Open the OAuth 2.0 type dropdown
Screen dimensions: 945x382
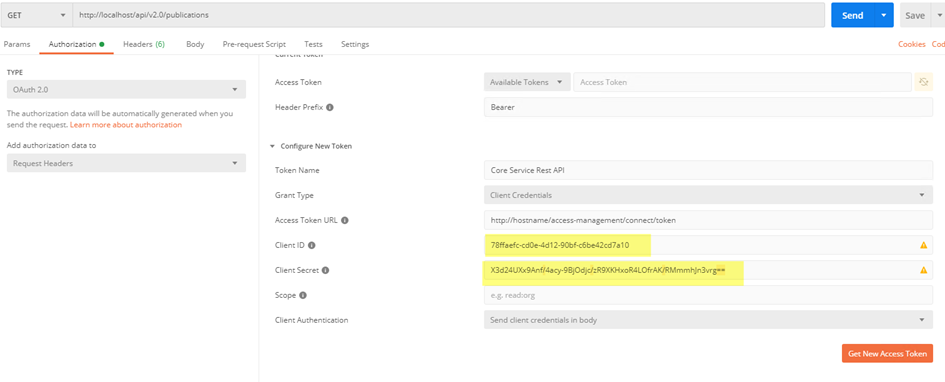pos(126,90)
